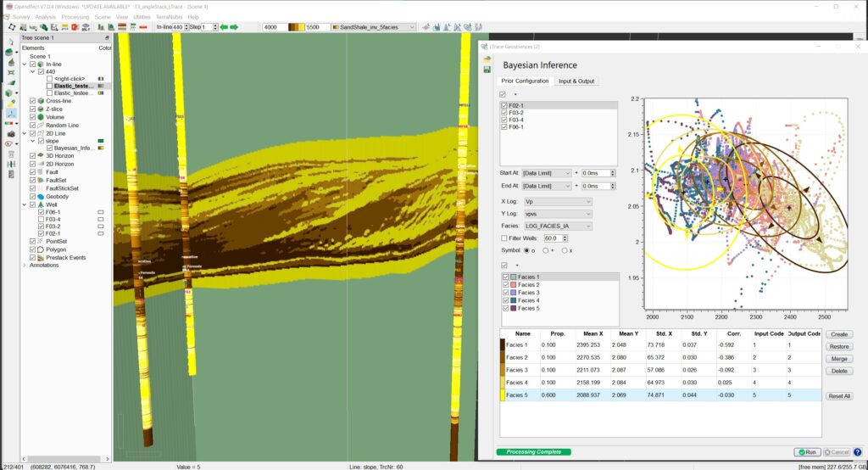The height and width of the screenshot is (470, 868).
Task: Open the X Log dropdown showing Vp
Action: pyautogui.click(x=558, y=202)
